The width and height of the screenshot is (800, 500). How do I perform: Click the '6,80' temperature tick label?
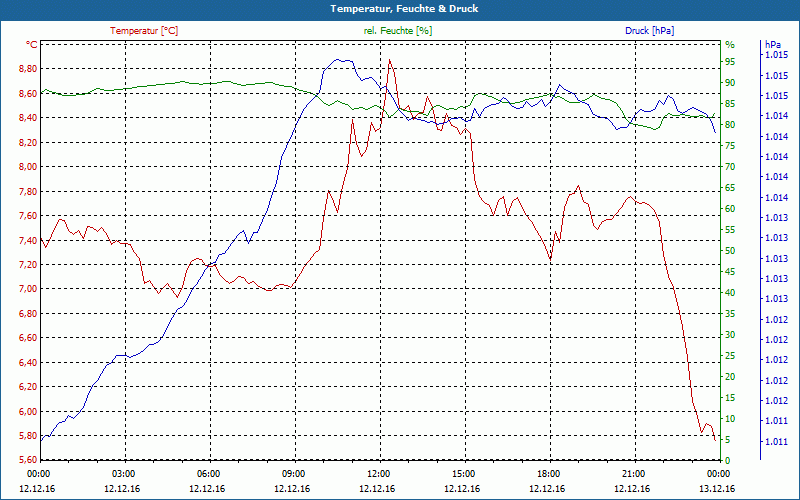pos(28,314)
